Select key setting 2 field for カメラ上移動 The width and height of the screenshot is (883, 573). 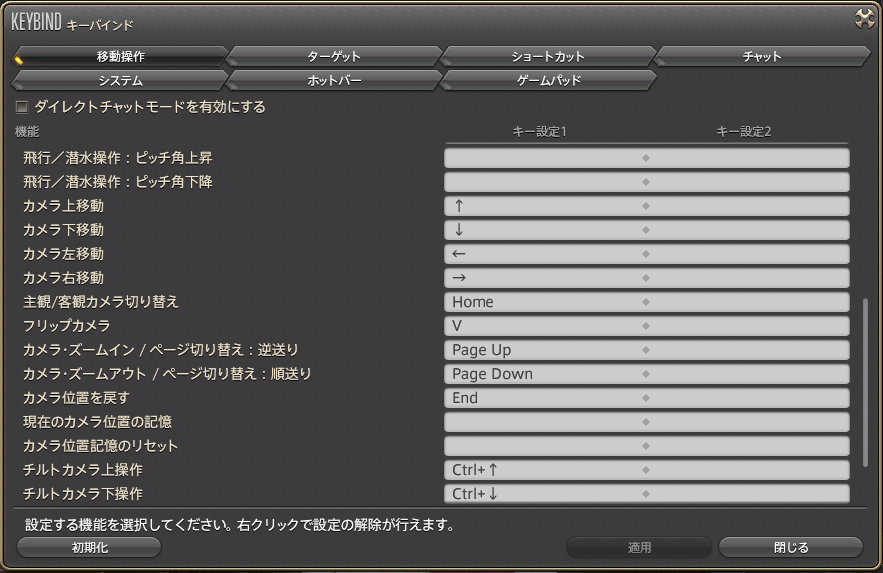coord(748,206)
